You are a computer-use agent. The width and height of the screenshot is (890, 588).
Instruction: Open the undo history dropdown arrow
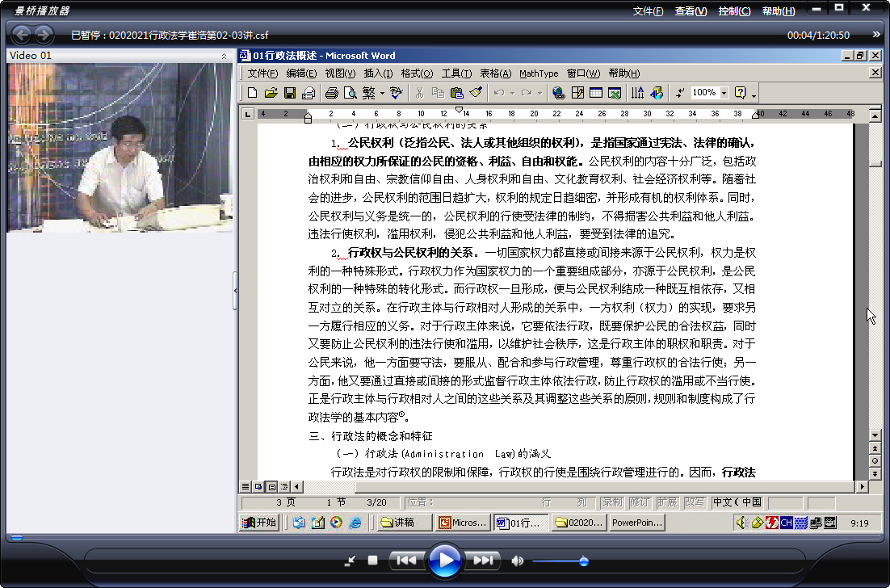(x=512, y=93)
